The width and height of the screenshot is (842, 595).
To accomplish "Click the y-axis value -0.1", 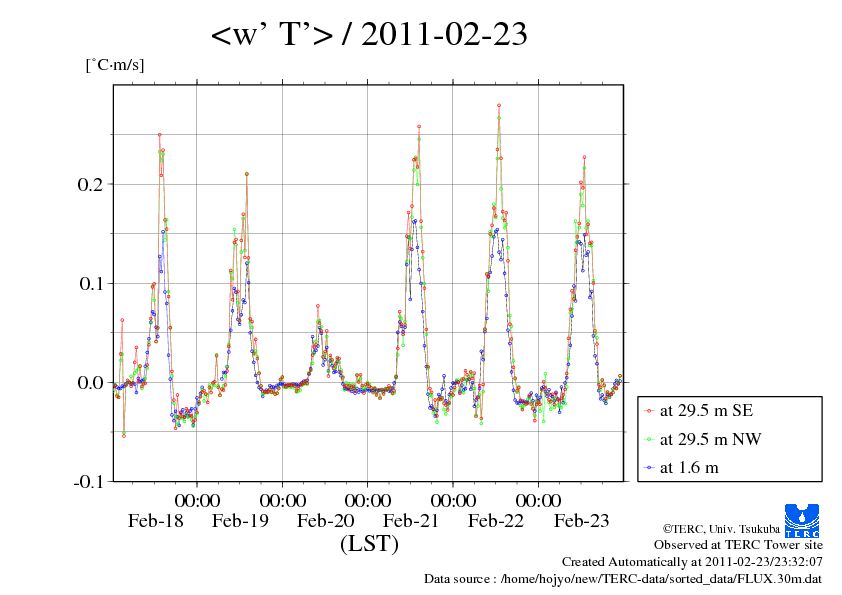I will [x=89, y=481].
